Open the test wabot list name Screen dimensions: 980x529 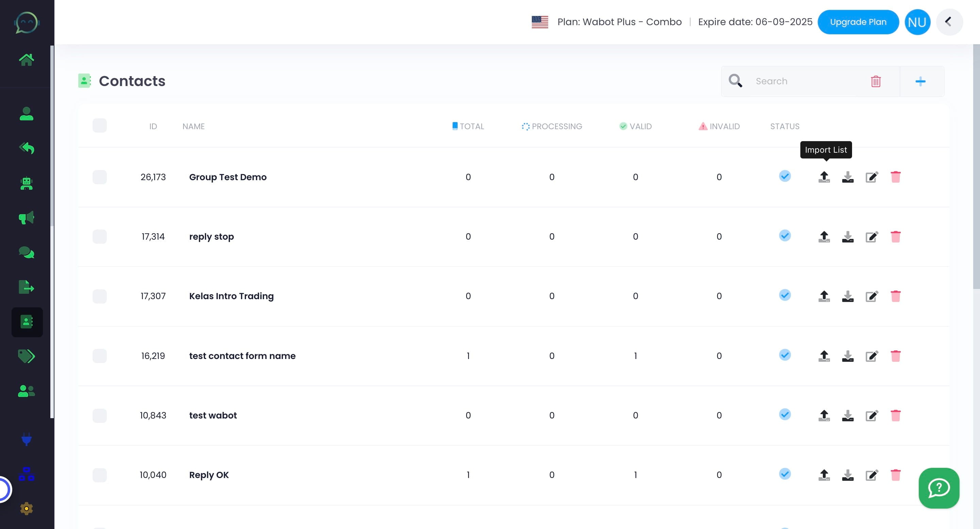pos(213,416)
